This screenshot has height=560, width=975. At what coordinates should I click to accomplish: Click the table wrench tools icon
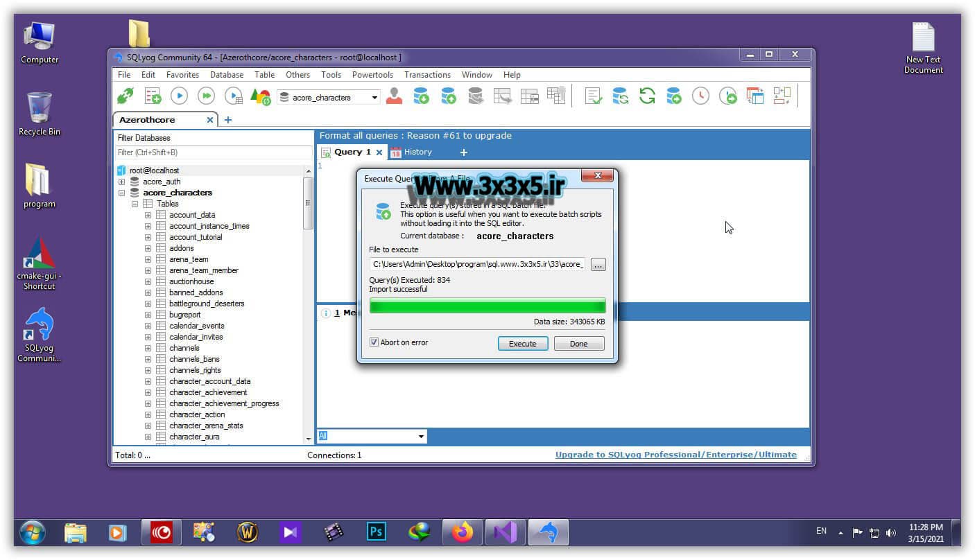pos(556,96)
